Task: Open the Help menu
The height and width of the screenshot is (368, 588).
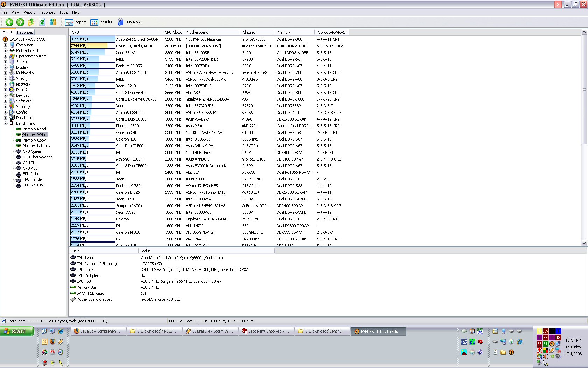Action: click(76, 12)
